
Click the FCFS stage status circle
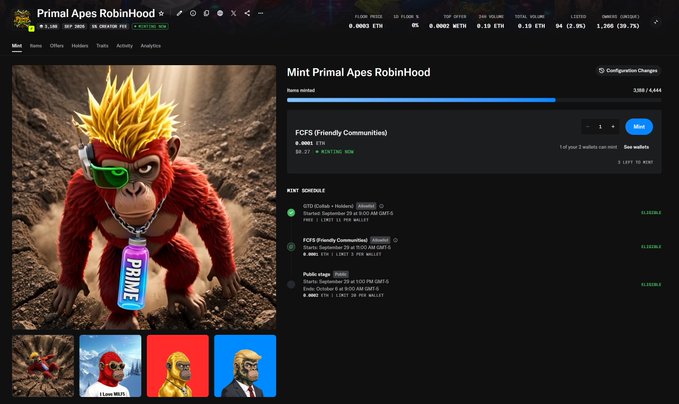point(291,247)
